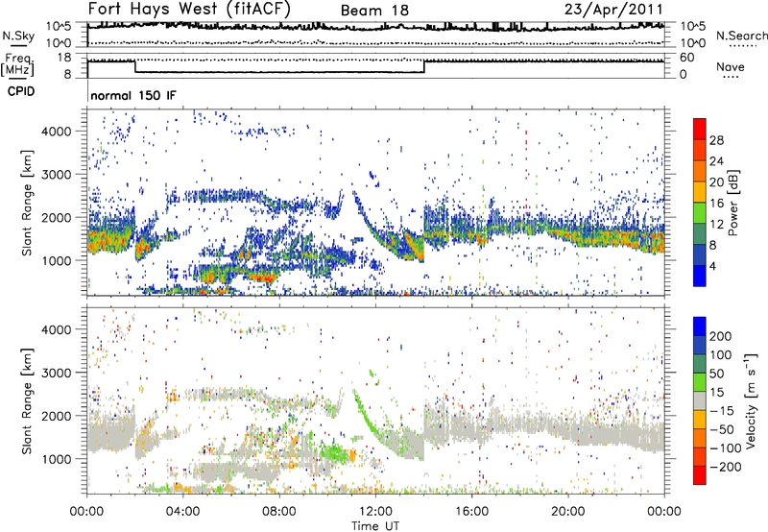Select the blue top segment of the Velocity colorbar
This screenshot has width=768, height=532.
[x=700, y=326]
